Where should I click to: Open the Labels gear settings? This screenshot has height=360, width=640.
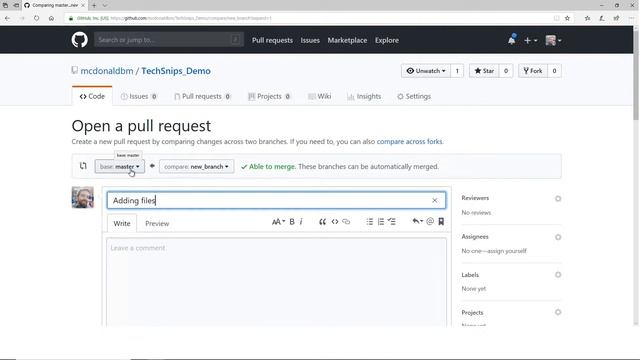pos(558,275)
